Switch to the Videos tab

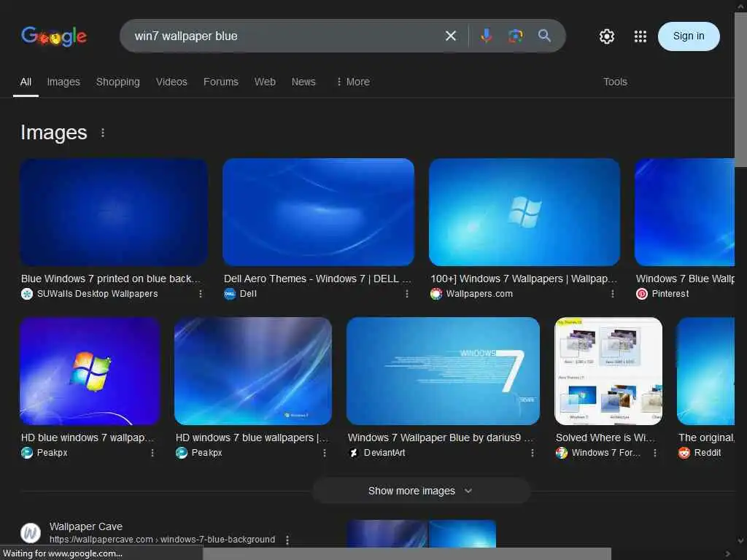pos(171,82)
